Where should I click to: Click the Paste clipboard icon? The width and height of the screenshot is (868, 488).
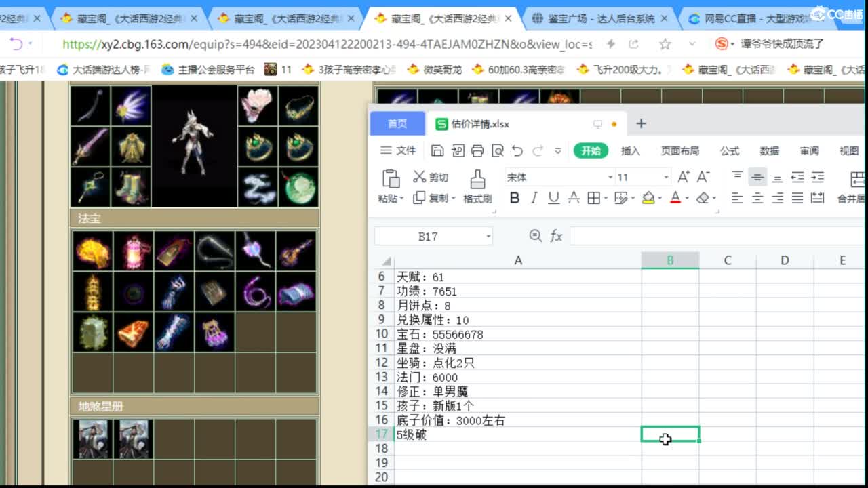click(x=391, y=178)
